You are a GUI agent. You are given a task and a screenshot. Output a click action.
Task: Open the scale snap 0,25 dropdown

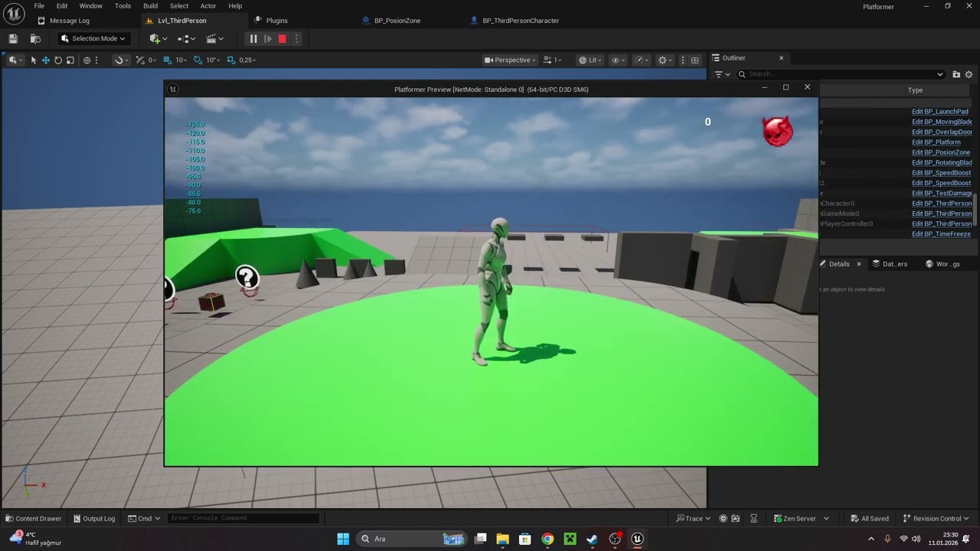pos(247,60)
